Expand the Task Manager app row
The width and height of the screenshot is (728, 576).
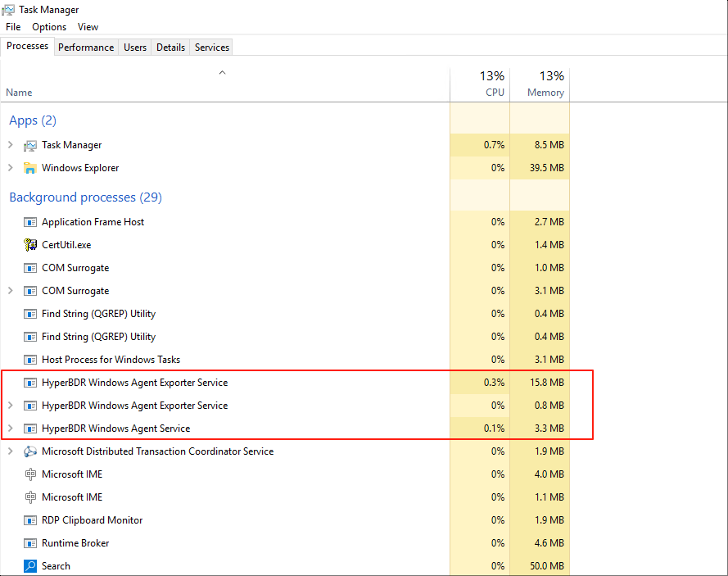coord(11,145)
